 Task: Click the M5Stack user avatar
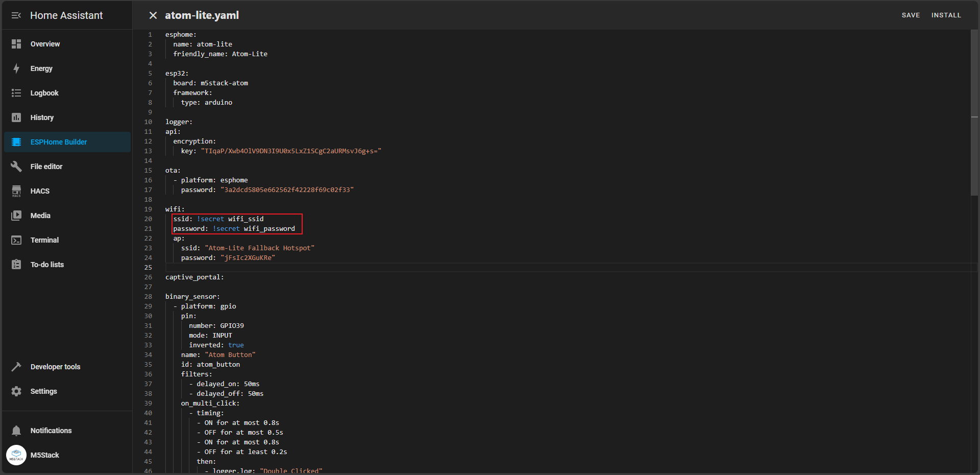[16, 455]
